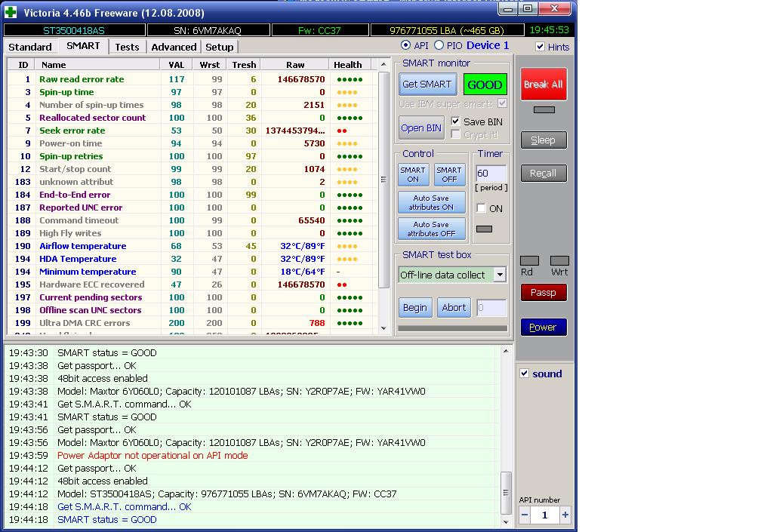Toggle the sound checkbox
This screenshot has height=532, width=773.
[x=525, y=374]
